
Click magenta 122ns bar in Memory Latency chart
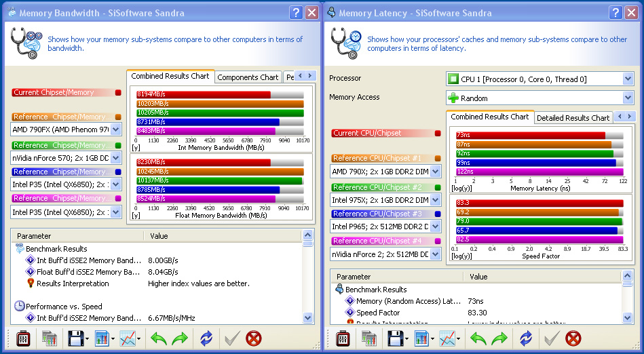coord(539,172)
